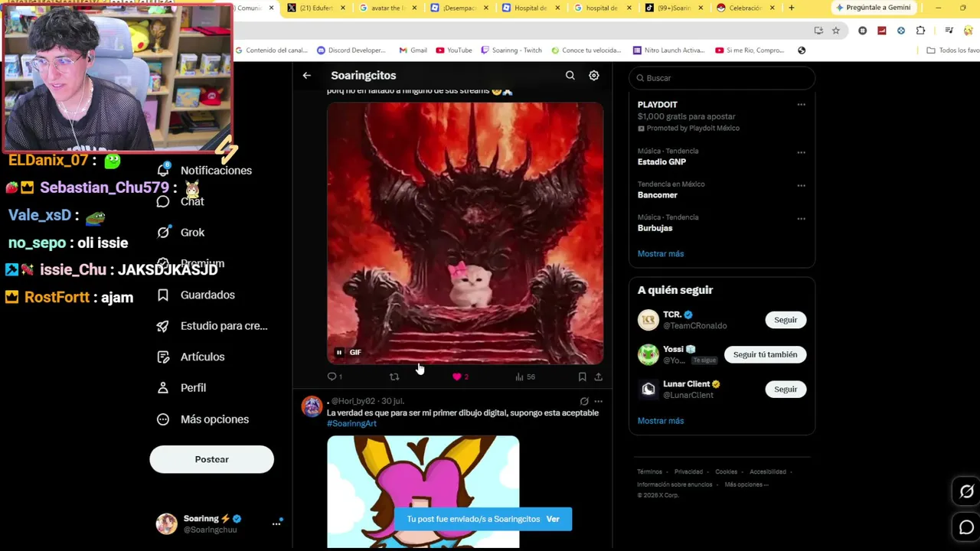
Task: Open the YouTube bookmark
Action: [x=454, y=51]
